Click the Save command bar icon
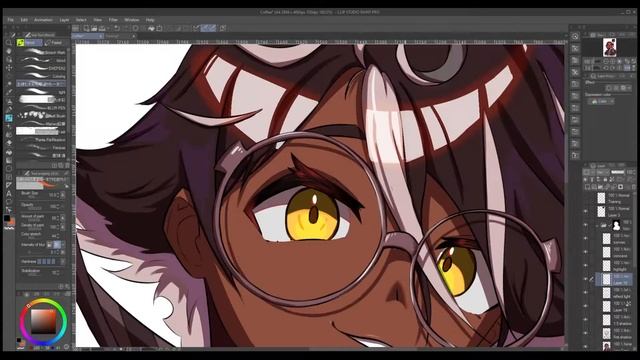The height and width of the screenshot is (360, 640). [102, 28]
